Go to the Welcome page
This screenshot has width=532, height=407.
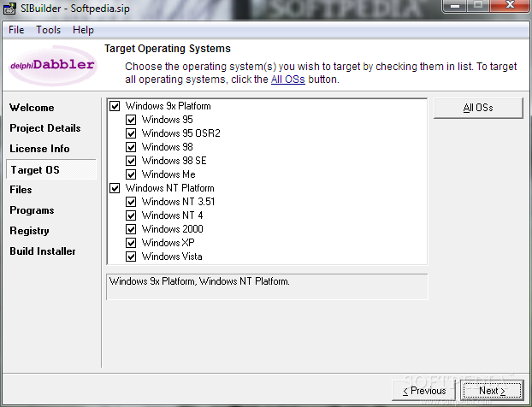[x=32, y=108]
